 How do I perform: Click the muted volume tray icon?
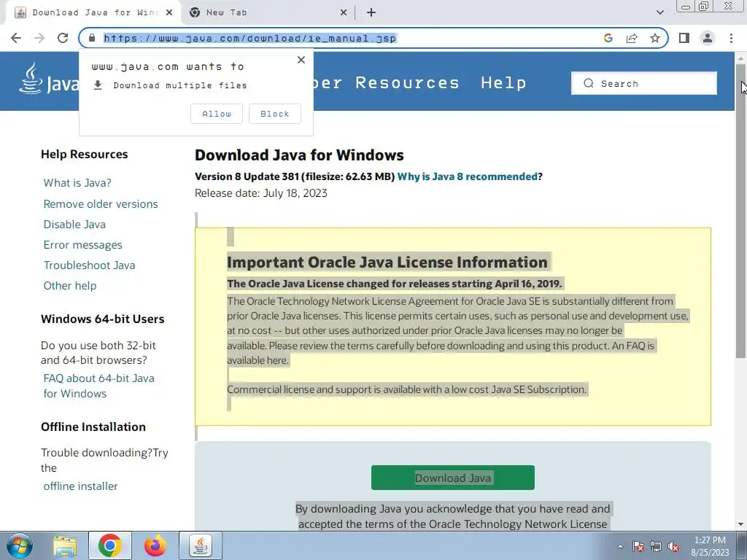click(x=673, y=547)
